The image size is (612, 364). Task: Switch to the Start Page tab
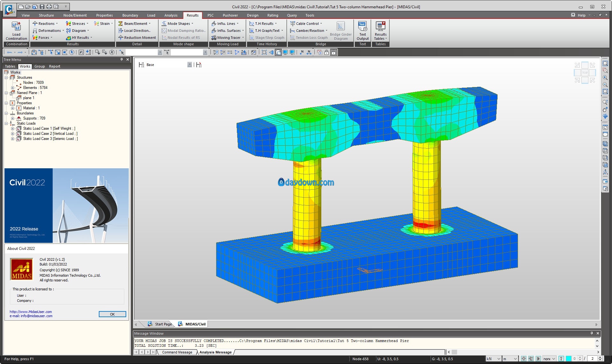click(x=160, y=324)
